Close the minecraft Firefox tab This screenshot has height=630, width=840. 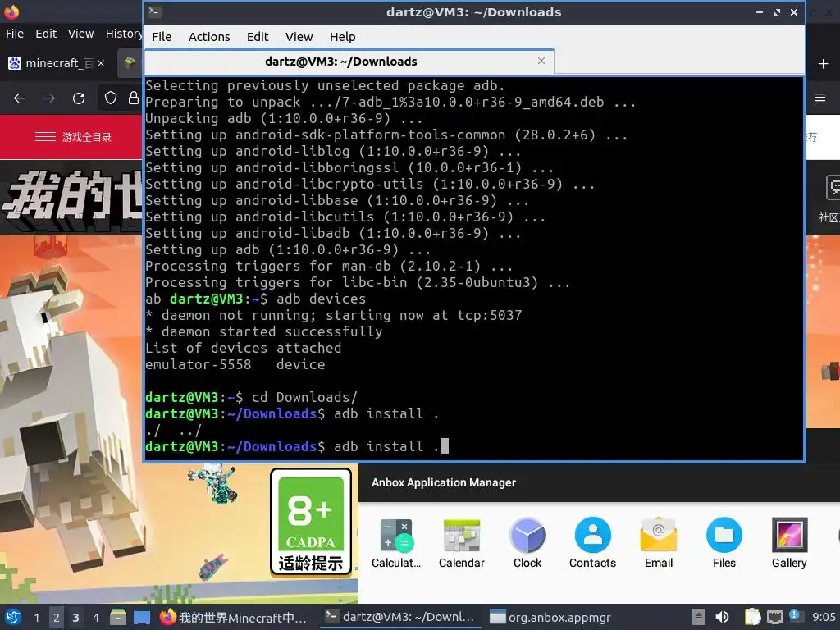point(101,63)
